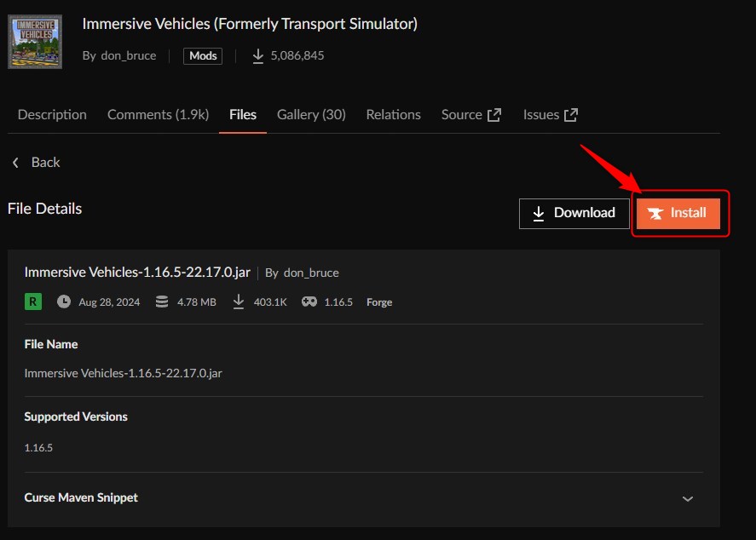Select the 4.78 MB file size
This screenshot has width=756, height=540.
pyautogui.click(x=197, y=302)
